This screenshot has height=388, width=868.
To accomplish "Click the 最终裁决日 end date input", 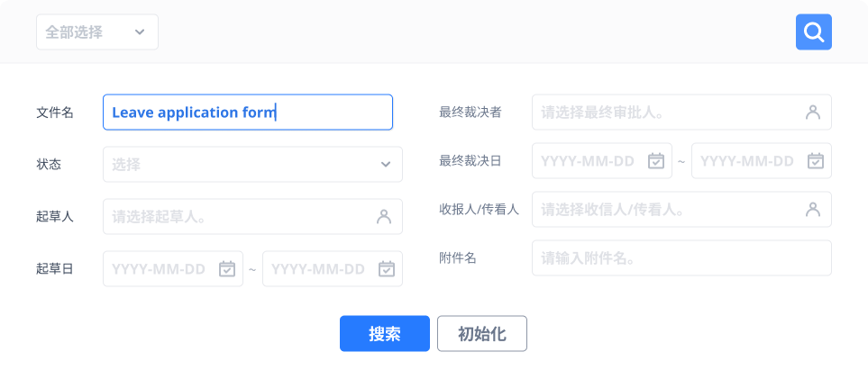I will tap(747, 161).
